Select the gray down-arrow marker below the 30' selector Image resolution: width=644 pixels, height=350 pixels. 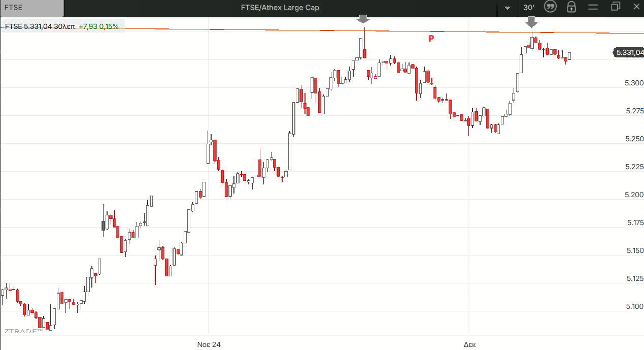pyautogui.click(x=531, y=22)
